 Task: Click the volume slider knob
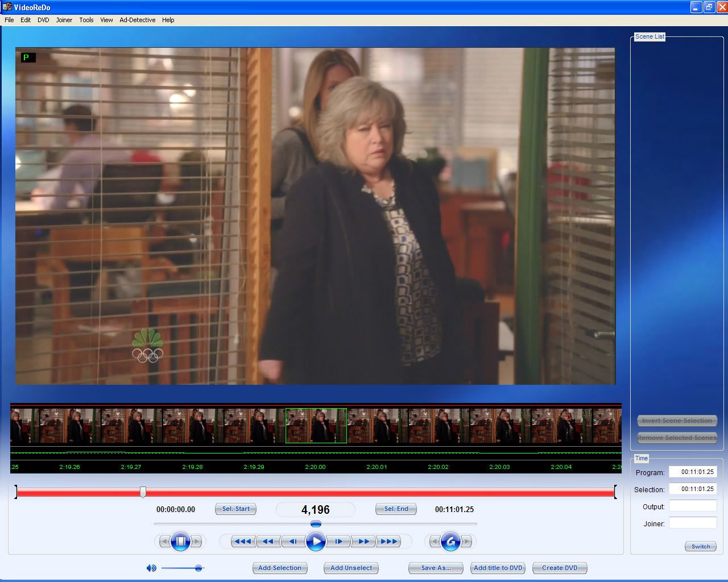(198, 568)
